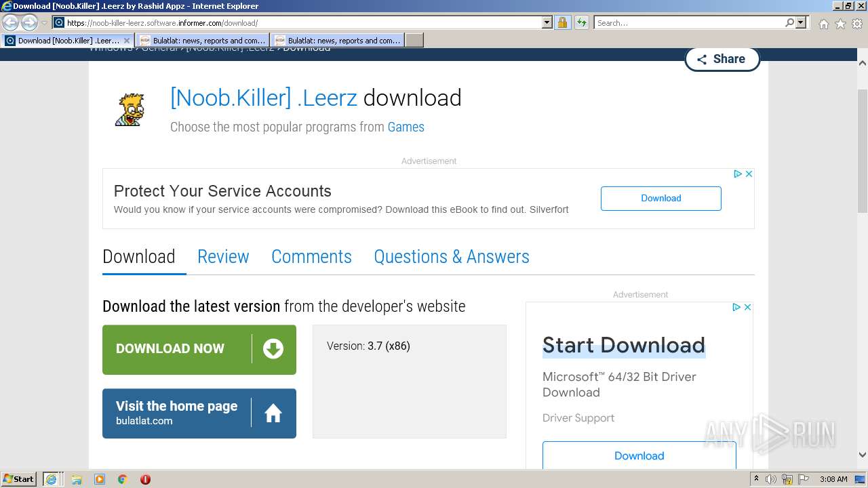This screenshot has height=488, width=868.
Task: Open the Action Center flag icon
Action: 804,479
